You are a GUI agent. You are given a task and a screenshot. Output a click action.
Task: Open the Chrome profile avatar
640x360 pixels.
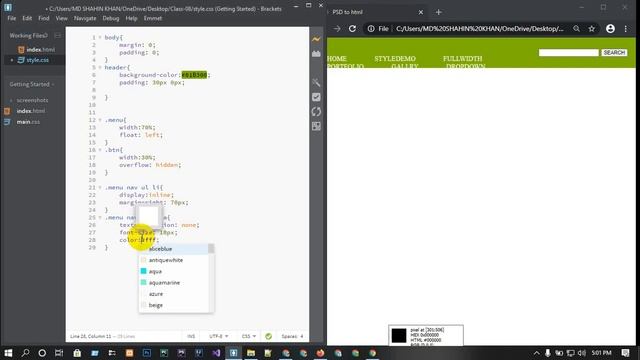(610, 29)
